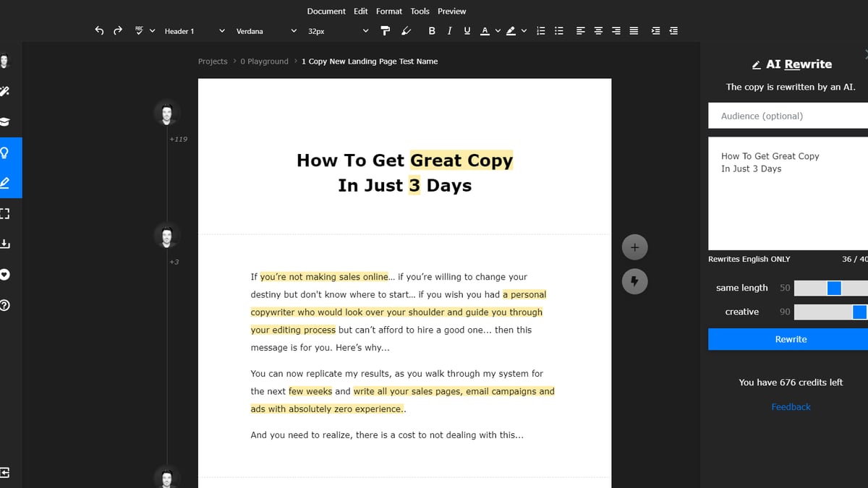868x488 pixels.
Task: Expand the highlight color options arrow
Action: (524, 31)
